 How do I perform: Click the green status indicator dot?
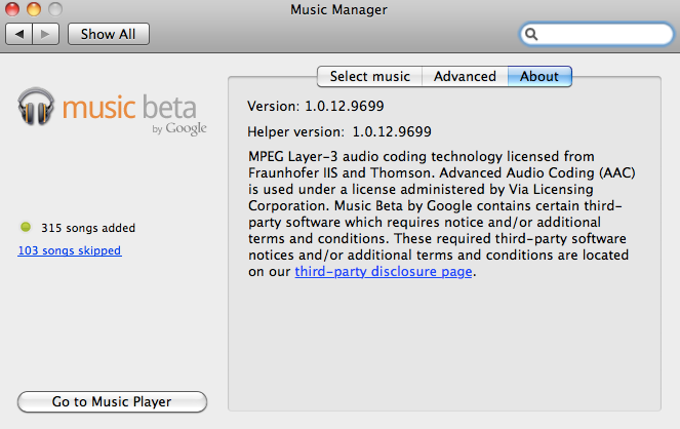coord(26,227)
